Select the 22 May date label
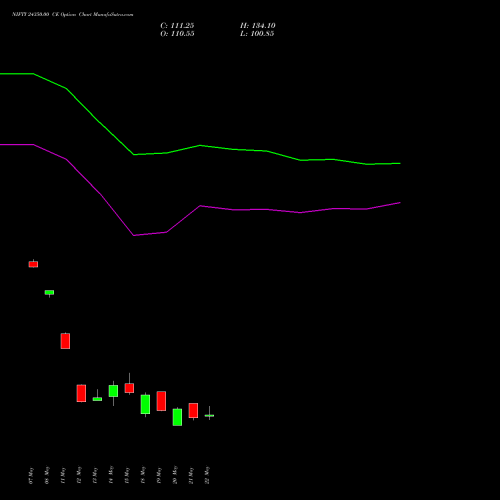 point(207,476)
